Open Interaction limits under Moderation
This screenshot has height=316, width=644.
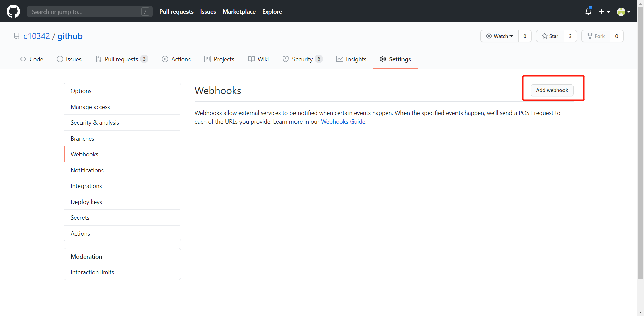(122, 272)
